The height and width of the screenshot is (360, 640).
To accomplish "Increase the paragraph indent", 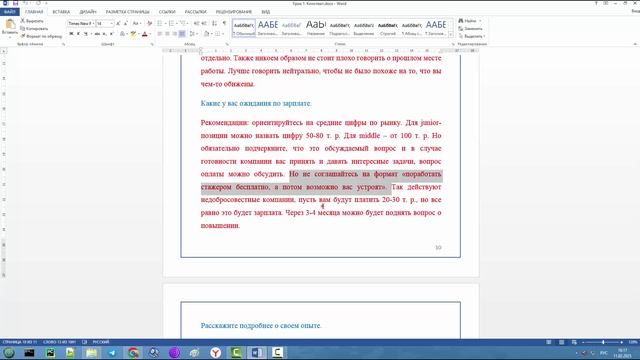I will 204,24.
